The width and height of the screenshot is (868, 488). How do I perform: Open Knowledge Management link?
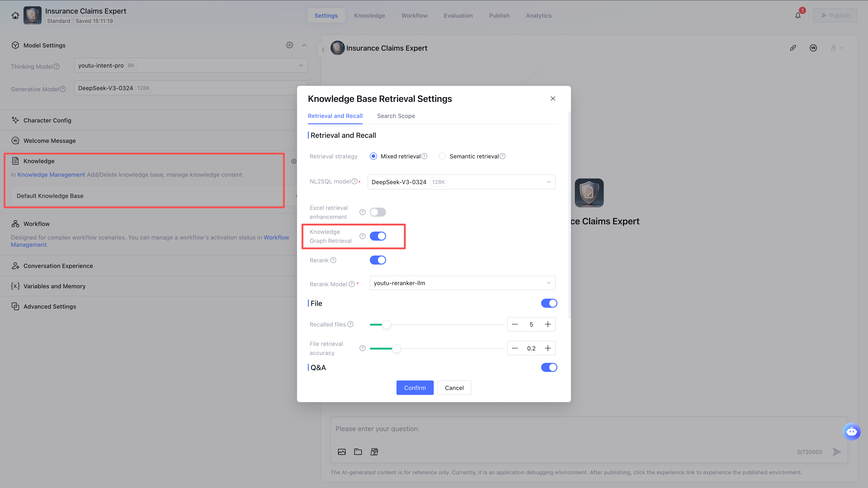[x=51, y=174]
